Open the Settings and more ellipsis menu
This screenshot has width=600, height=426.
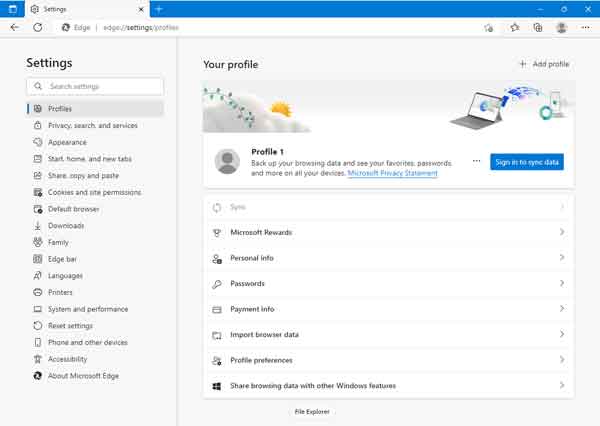tap(585, 27)
